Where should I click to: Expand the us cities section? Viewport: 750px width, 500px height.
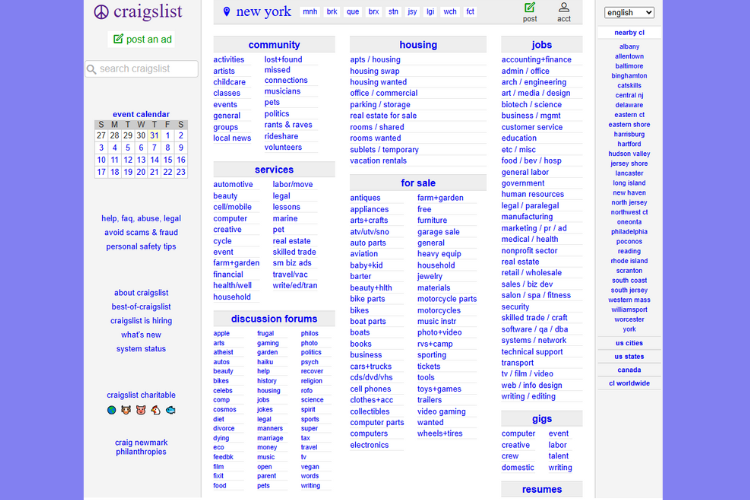pyautogui.click(x=629, y=343)
